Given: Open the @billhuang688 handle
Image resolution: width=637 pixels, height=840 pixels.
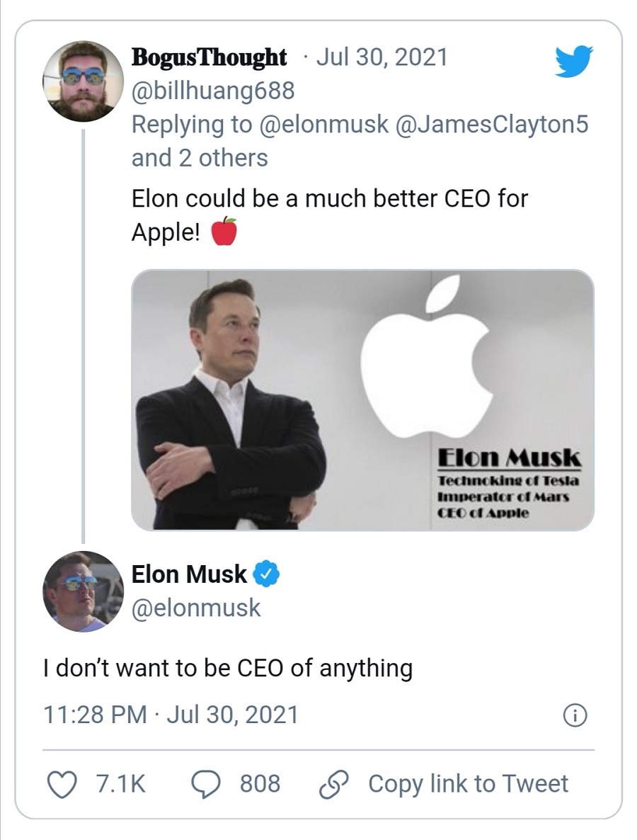Looking at the screenshot, I should point(212,91).
